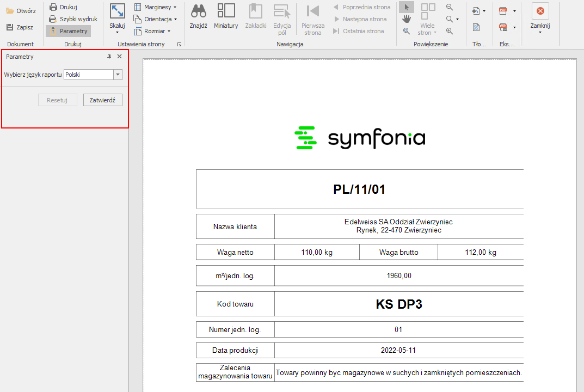
Task: Click the watermark icon in the Tło group
Action: [476, 27]
